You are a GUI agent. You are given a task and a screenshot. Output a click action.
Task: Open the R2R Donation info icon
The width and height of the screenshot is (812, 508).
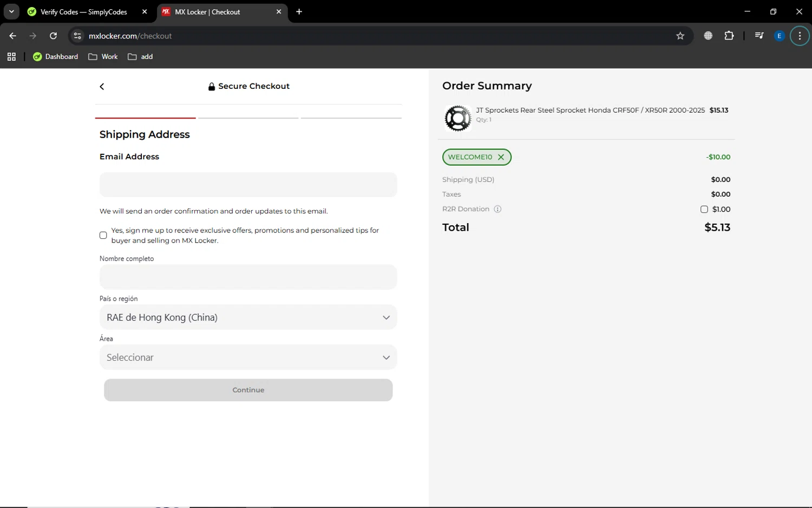[x=497, y=209]
